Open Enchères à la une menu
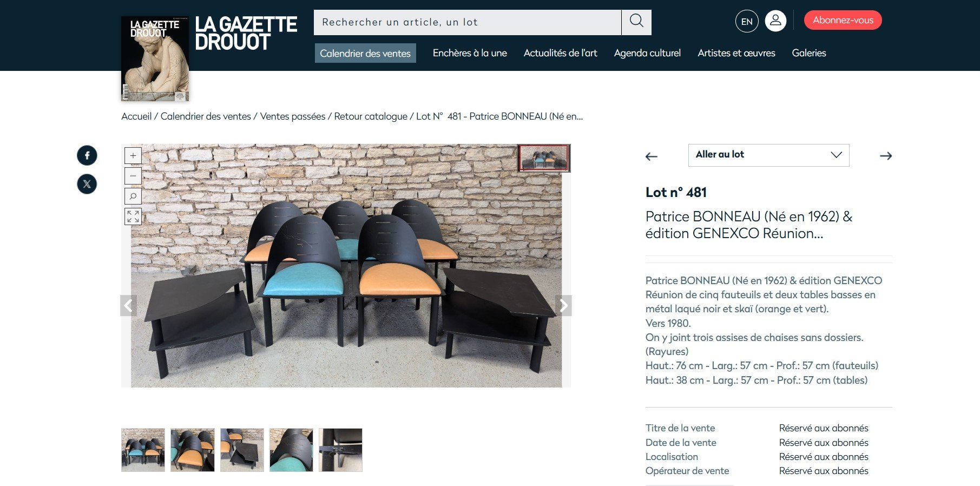This screenshot has width=980, height=486. click(470, 53)
